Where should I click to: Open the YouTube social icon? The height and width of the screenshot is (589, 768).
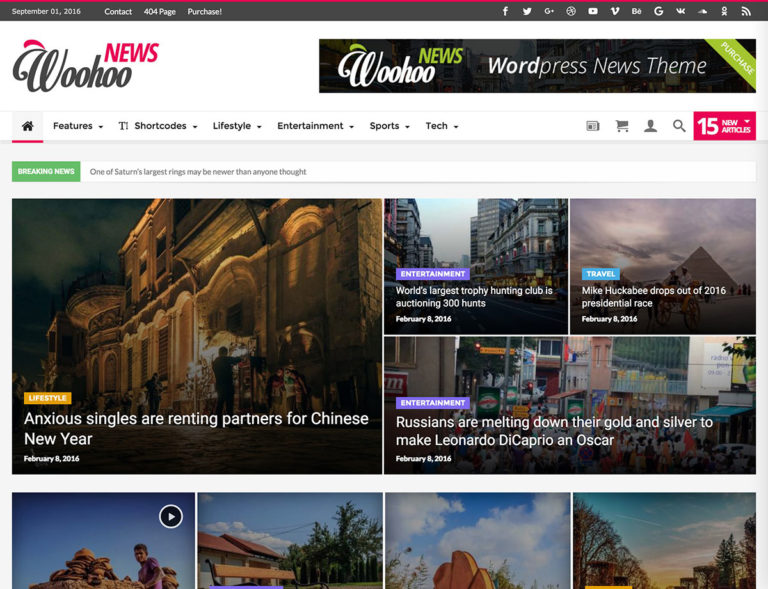[593, 11]
